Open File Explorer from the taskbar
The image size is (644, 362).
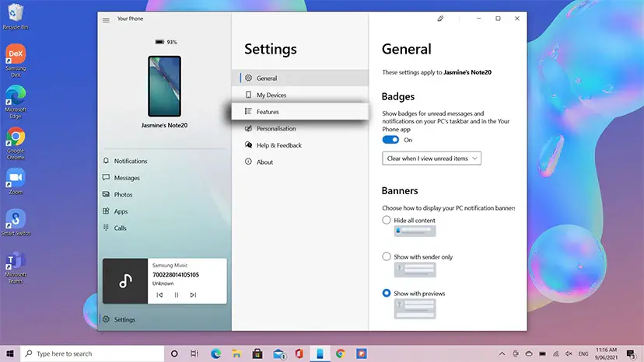pos(236,353)
